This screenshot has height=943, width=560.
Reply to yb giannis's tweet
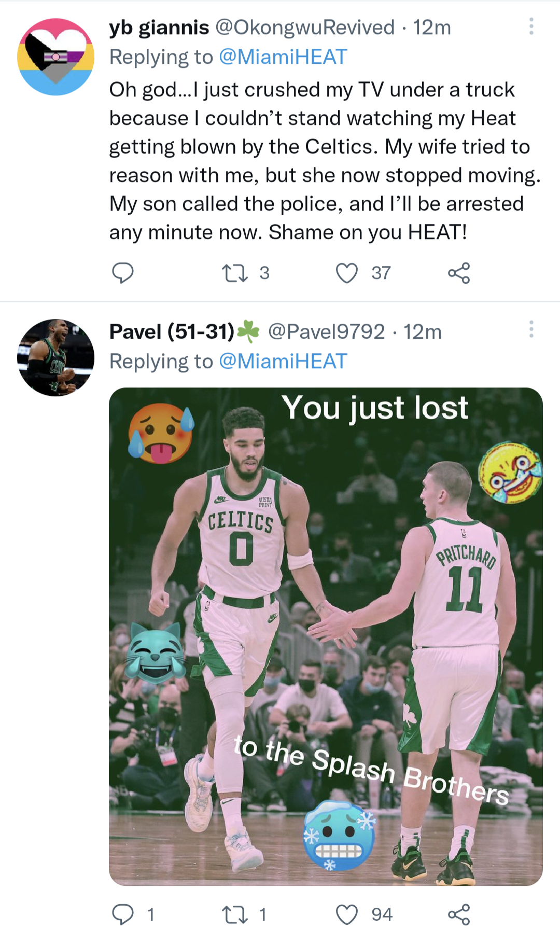[x=123, y=273]
